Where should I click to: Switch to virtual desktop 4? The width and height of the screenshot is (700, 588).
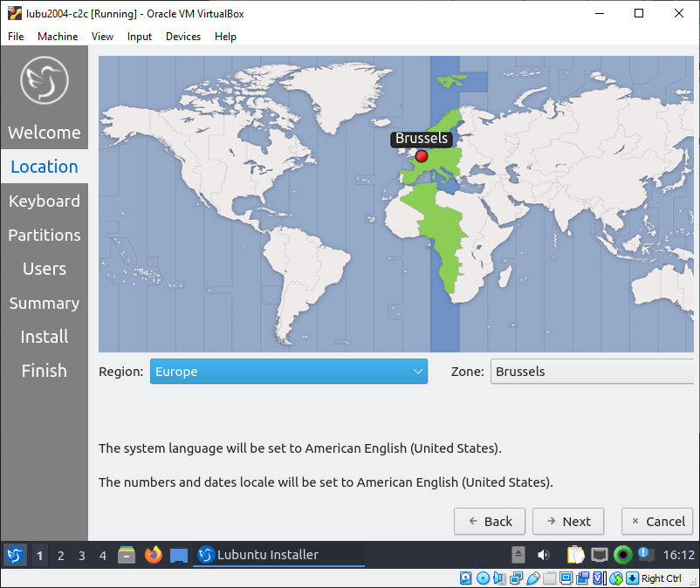103,555
